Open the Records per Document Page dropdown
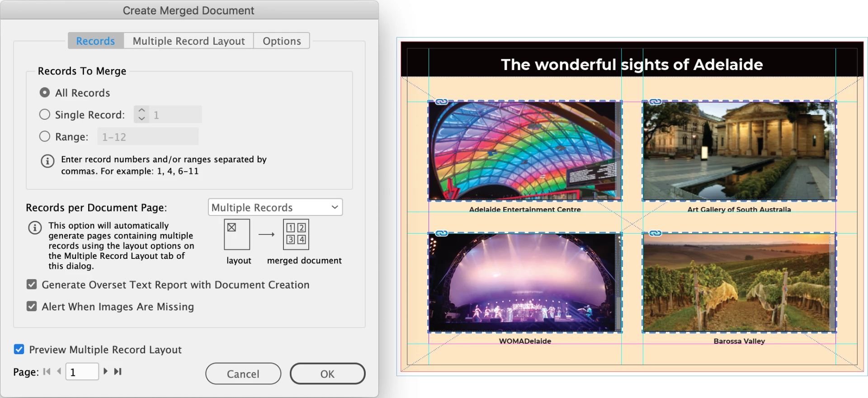This screenshot has height=398, width=868. (275, 207)
